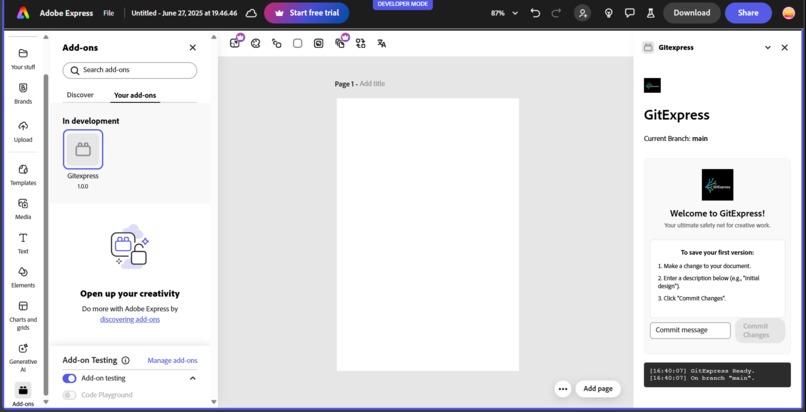The height and width of the screenshot is (412, 806).
Task: Collapse the Gitexpress panel chevron
Action: point(767,47)
